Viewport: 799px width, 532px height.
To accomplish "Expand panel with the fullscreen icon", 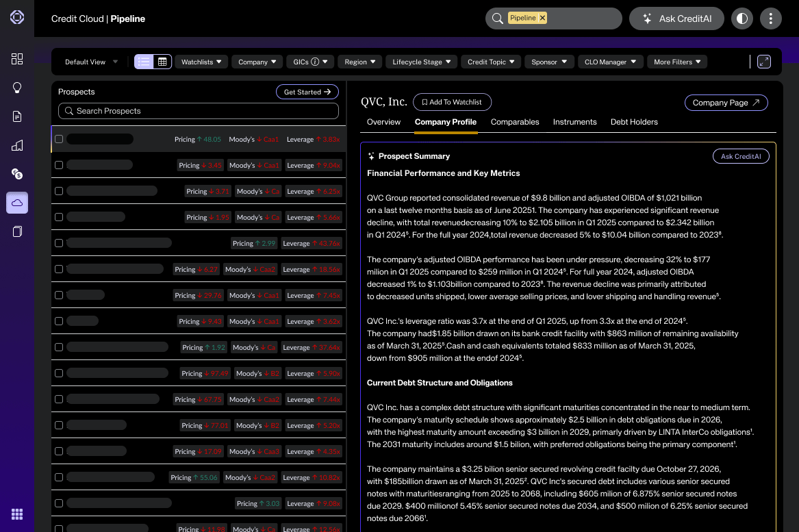I will pos(764,62).
